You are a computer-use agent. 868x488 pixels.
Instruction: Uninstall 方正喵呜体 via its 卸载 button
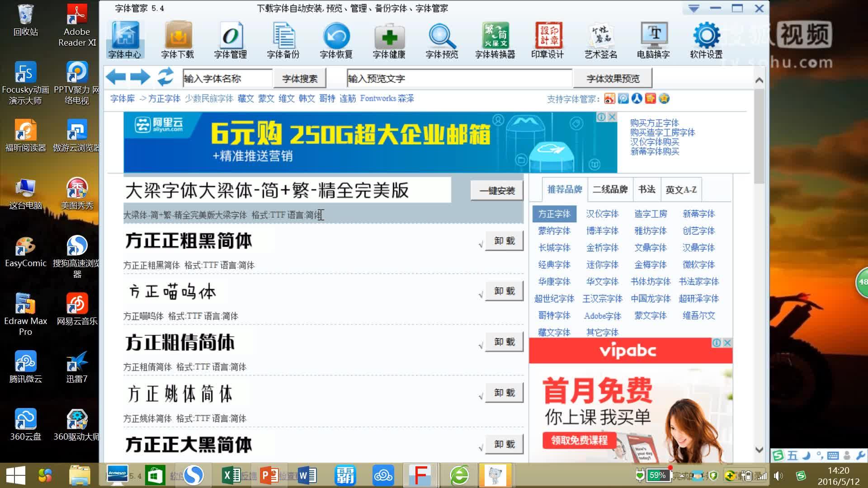point(504,291)
